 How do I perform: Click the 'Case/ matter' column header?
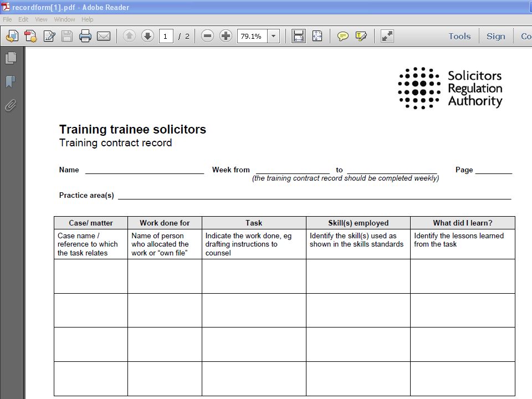[x=91, y=223]
